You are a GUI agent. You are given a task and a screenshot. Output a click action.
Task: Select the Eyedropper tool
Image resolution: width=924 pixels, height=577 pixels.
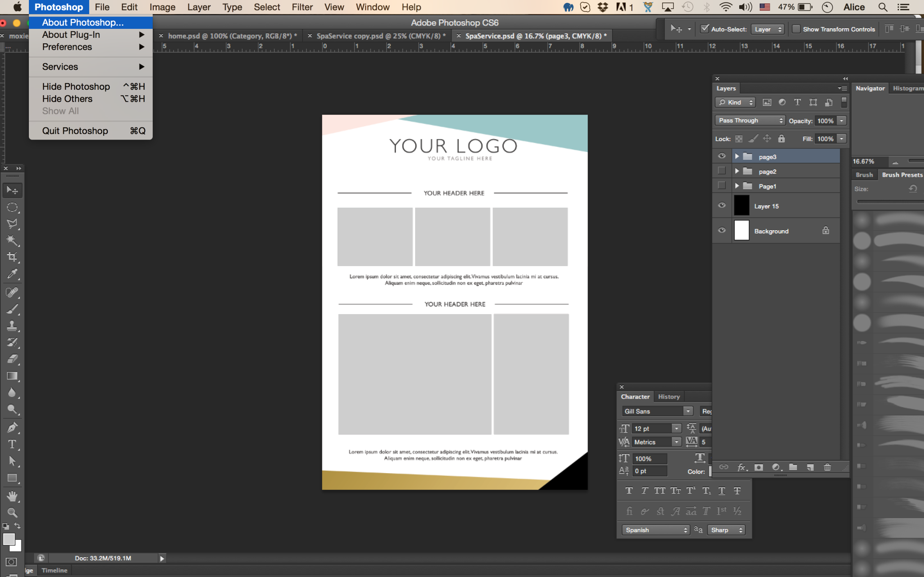click(12, 274)
